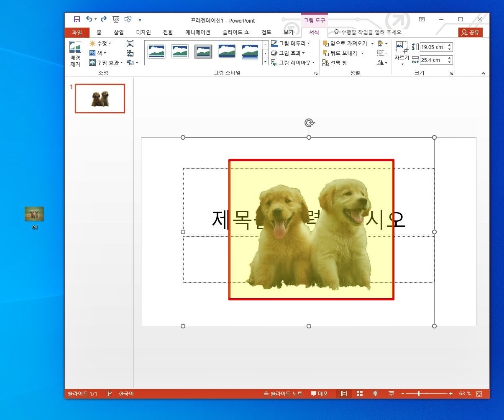Switch to the 애니메이션 tab
The image size is (504, 420).
point(198,32)
